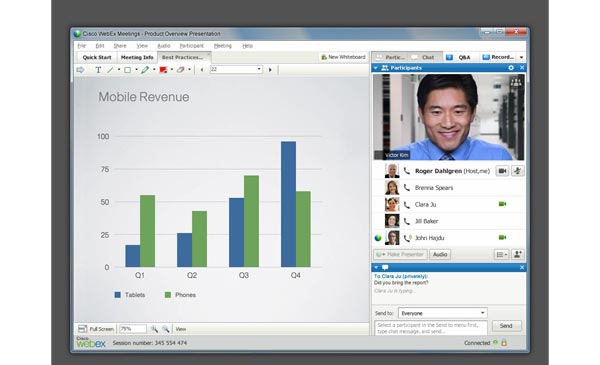Screen dimensions: 600x365
Task: Open the Meeting menu
Action: point(223,46)
